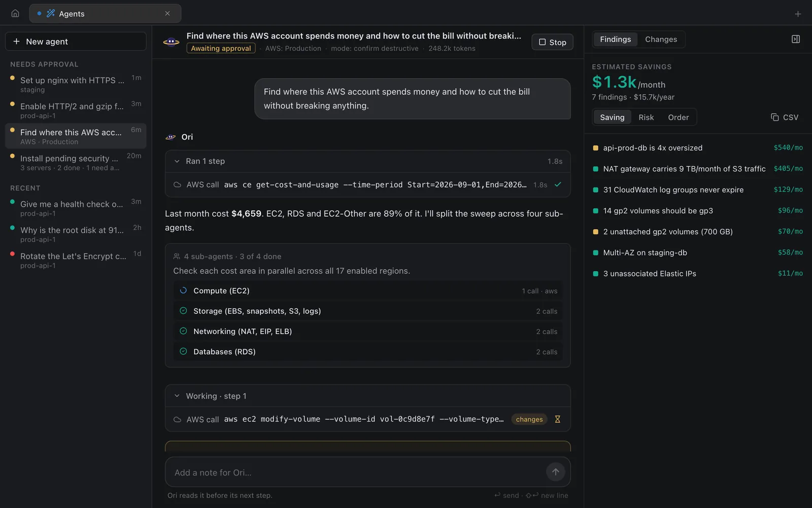Open the Agents tab
Viewport: 812px width, 508px height.
tap(105, 14)
